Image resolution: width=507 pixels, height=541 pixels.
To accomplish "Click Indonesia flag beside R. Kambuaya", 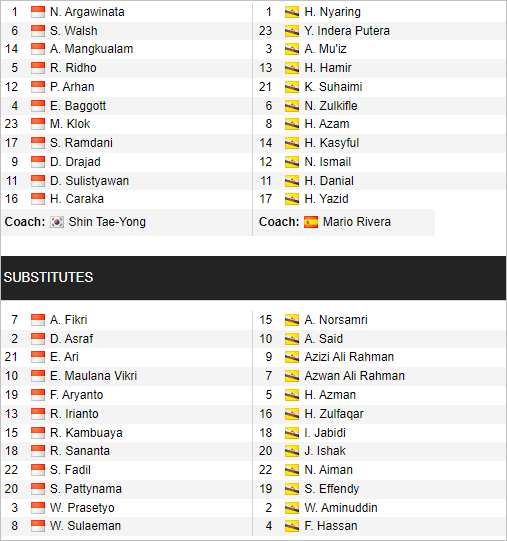I will click(38, 433).
